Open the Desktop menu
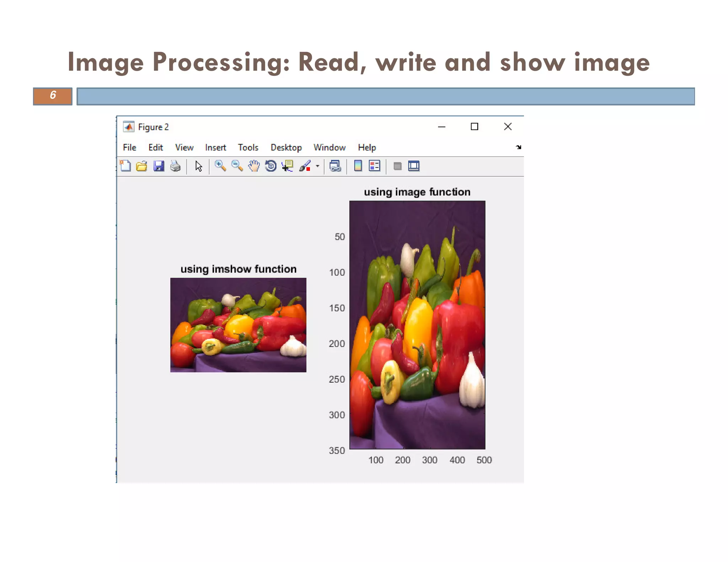 (x=286, y=147)
